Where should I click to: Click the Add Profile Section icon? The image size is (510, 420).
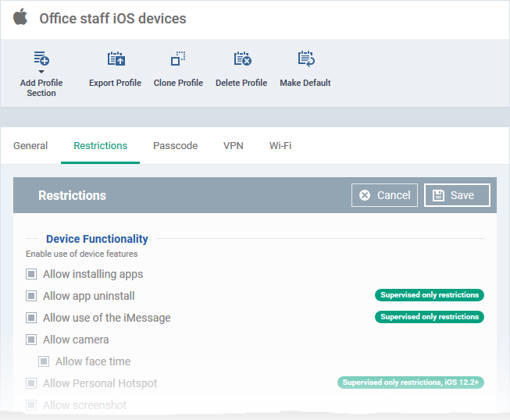tap(41, 59)
